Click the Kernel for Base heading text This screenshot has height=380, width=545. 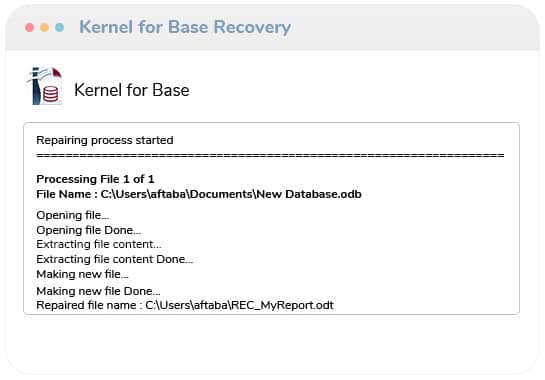click(x=132, y=90)
